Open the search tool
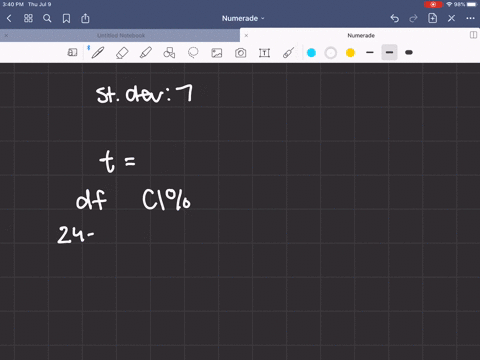Image resolution: width=480 pixels, height=360 pixels. [x=47, y=18]
